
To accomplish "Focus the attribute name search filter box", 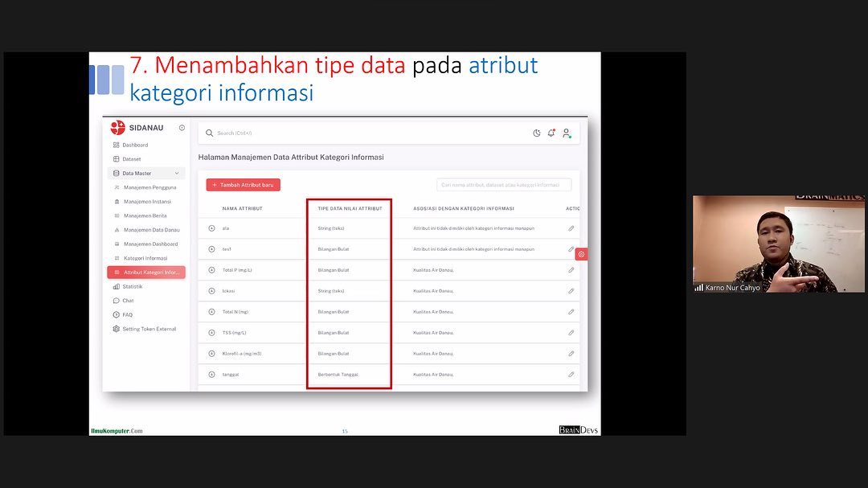I will click(x=504, y=185).
